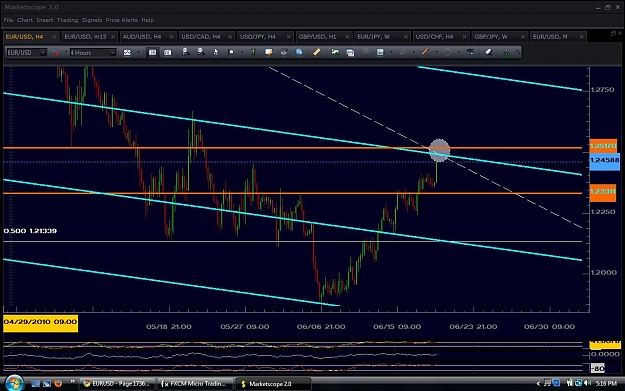Click the Firefox quick launch icon

click(58, 383)
